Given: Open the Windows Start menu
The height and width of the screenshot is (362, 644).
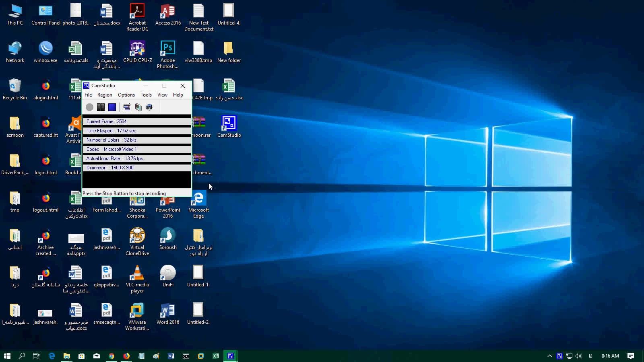Looking at the screenshot, I should 7,356.
